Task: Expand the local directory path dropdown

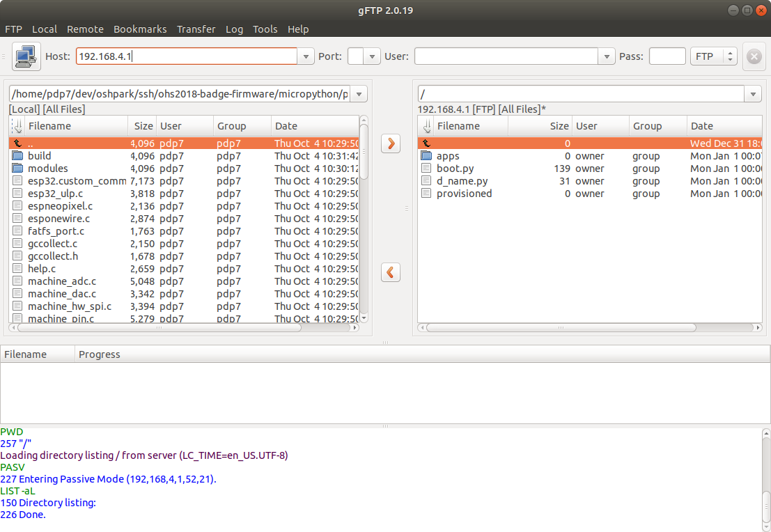Action: [x=359, y=94]
